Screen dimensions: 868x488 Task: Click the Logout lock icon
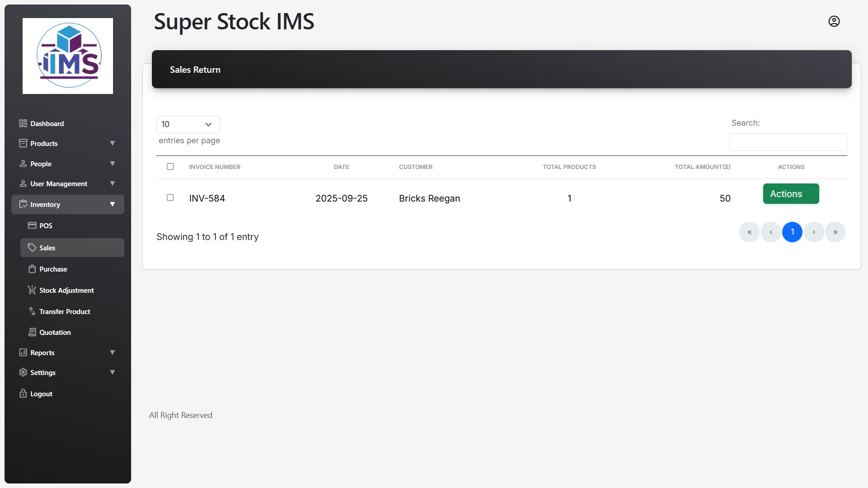(x=23, y=394)
